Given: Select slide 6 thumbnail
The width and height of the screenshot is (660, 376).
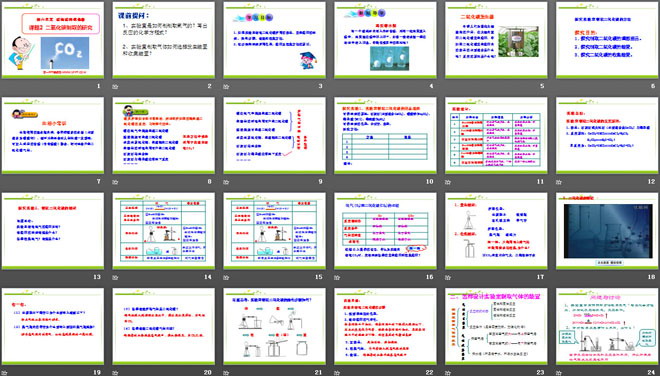Looking at the screenshot, I should (607, 40).
